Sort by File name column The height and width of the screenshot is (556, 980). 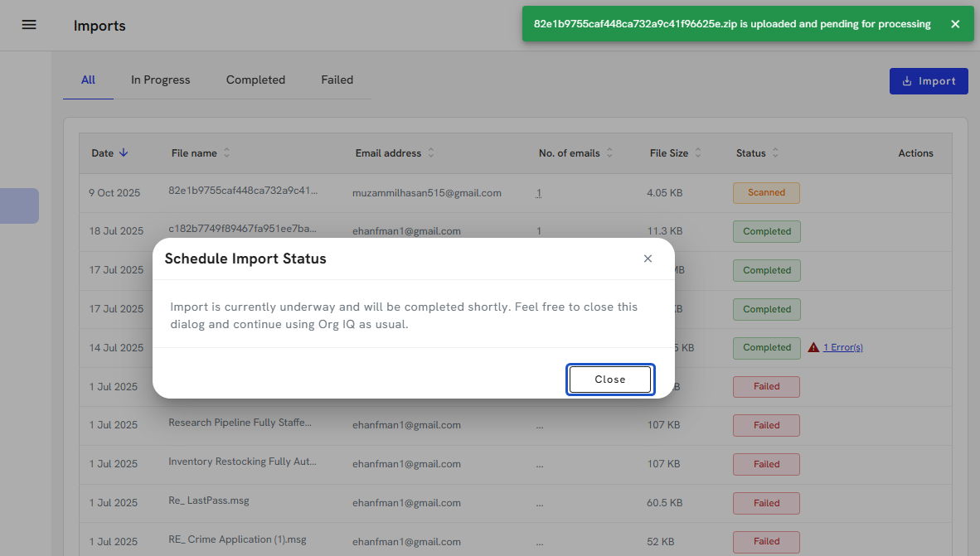coord(227,153)
